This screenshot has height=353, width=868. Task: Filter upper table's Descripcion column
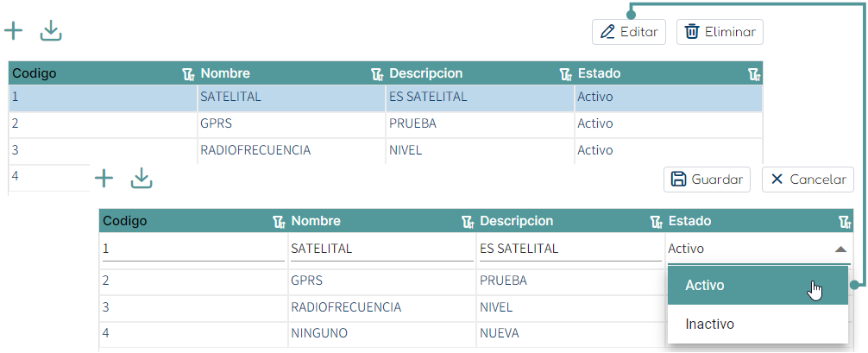pyautogui.click(x=565, y=74)
